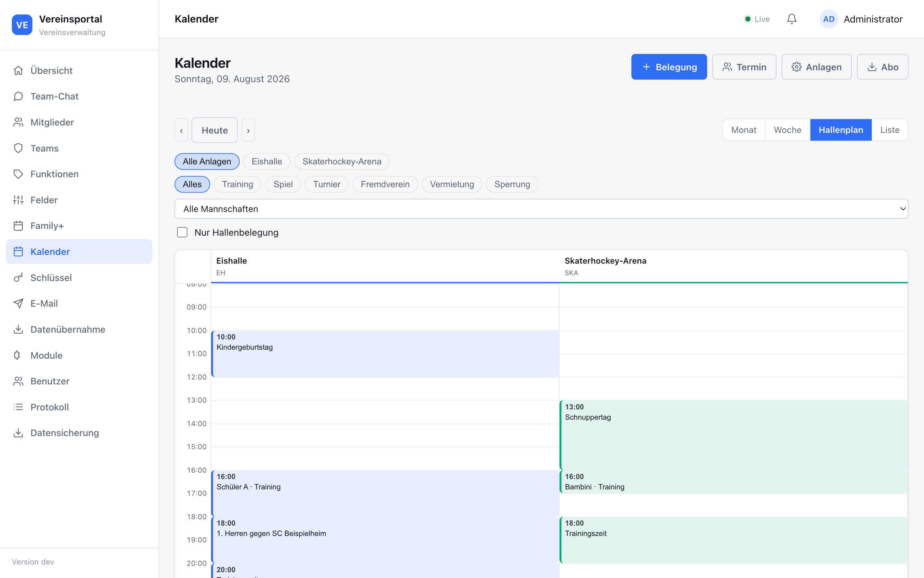Select the Alle Anlagen filter chip
924x578 pixels.
click(207, 161)
